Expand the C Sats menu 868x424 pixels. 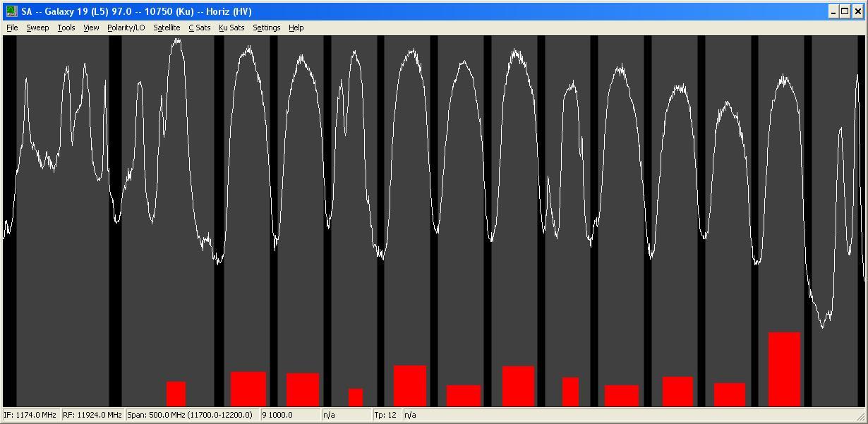coord(199,28)
